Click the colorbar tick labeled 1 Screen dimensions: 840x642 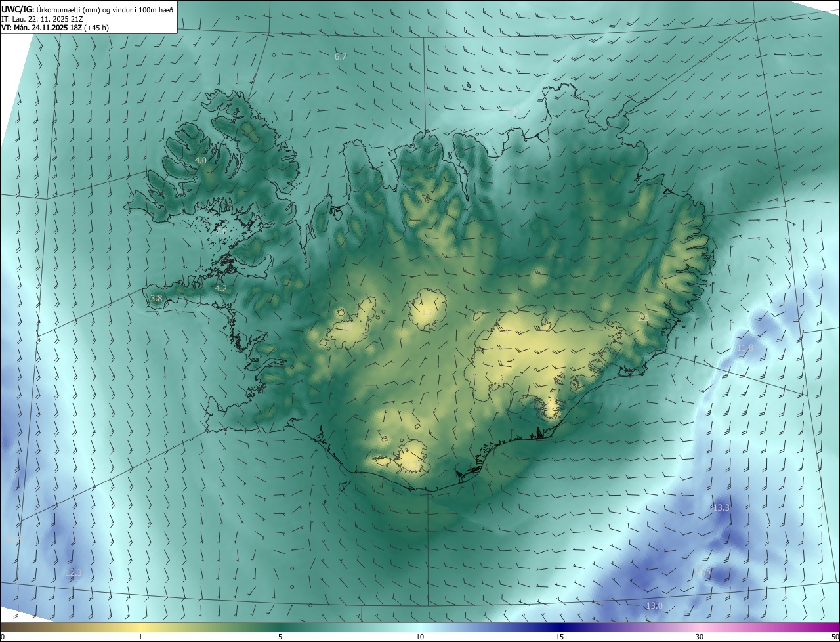pos(140,637)
